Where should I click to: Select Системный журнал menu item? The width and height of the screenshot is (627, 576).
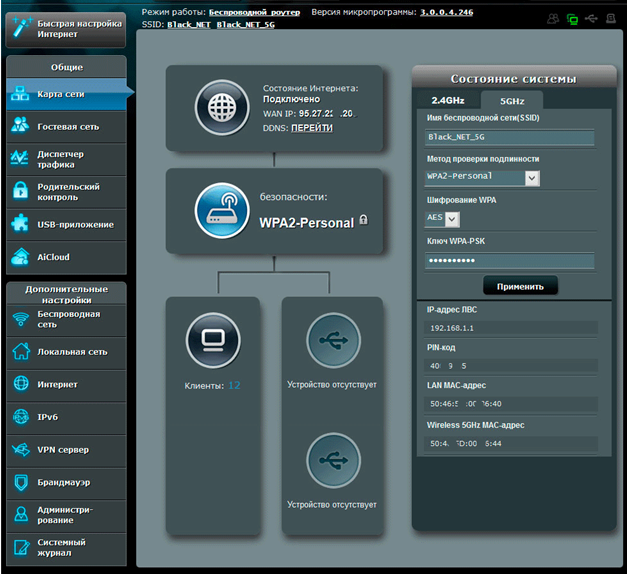66,548
